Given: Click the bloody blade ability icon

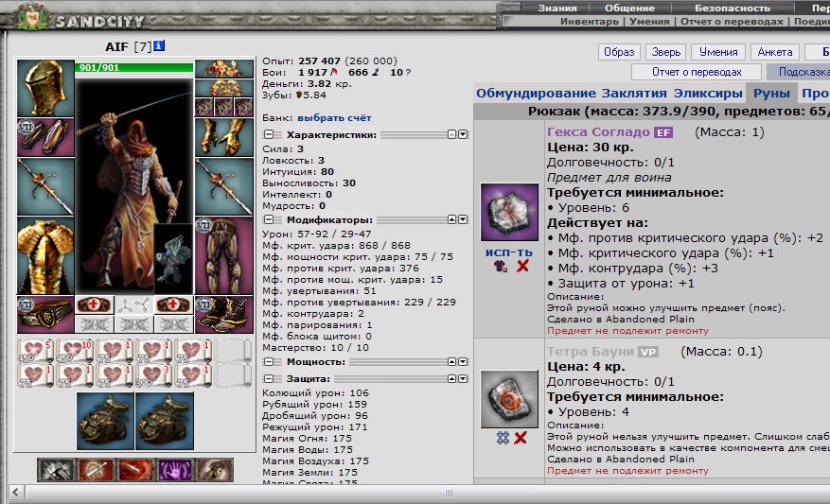Looking at the screenshot, I should pos(97,470).
